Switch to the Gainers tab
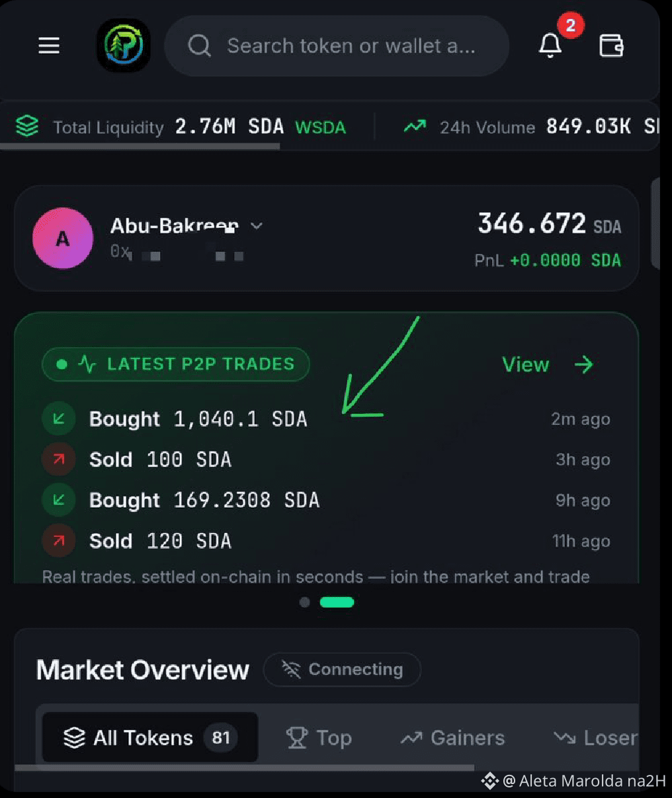The image size is (672, 798). (452, 738)
